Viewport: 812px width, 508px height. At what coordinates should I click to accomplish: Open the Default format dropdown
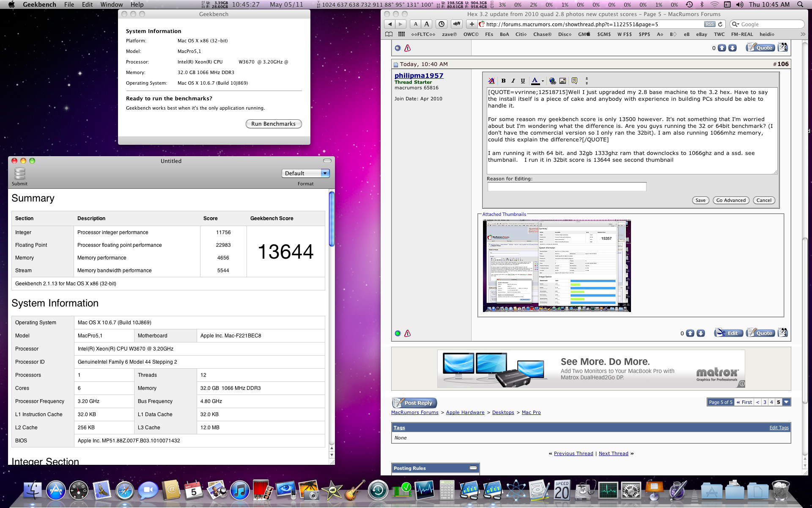[305, 173]
